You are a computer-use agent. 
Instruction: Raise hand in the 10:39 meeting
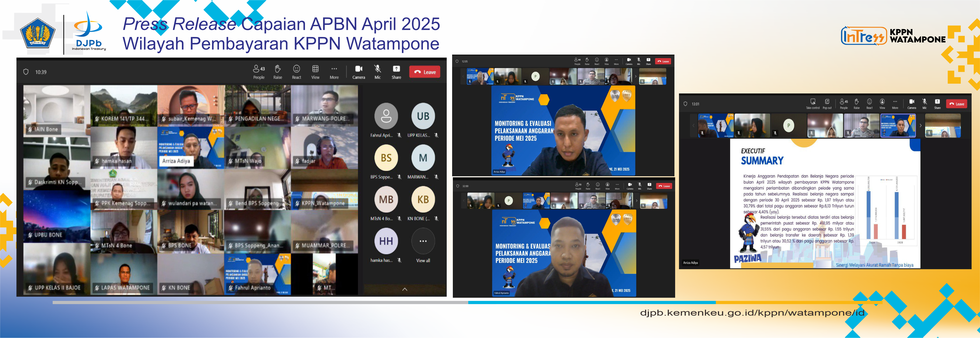pos(278,72)
